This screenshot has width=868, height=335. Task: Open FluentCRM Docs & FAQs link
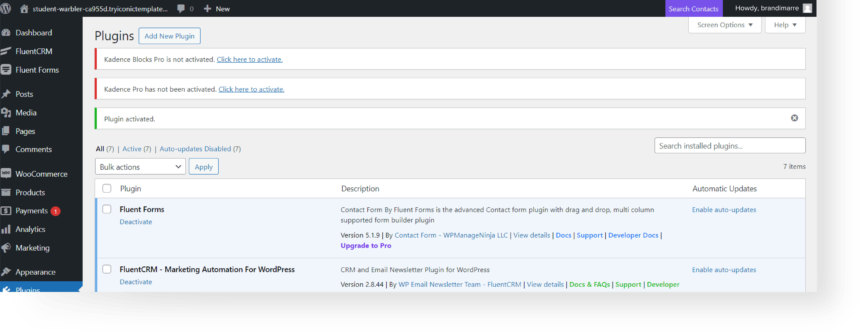coord(589,284)
